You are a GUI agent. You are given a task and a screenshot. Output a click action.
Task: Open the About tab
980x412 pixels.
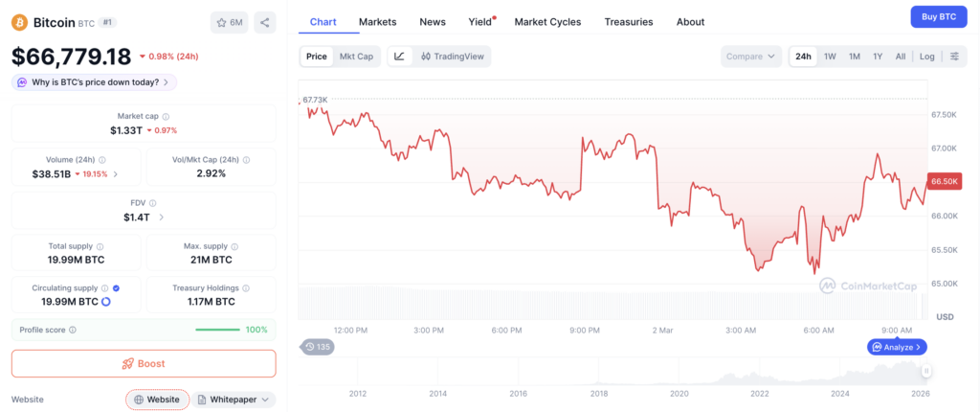click(x=691, y=22)
